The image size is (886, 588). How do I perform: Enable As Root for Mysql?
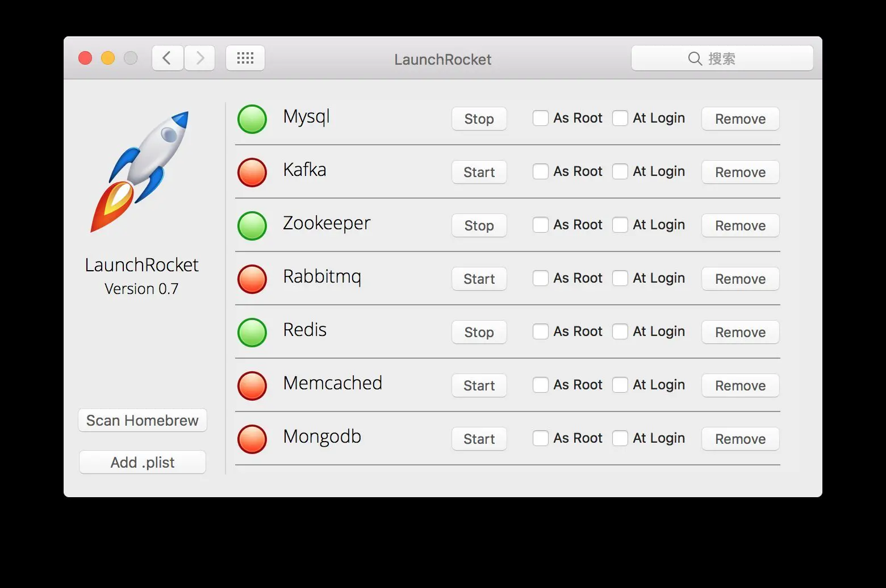pyautogui.click(x=540, y=118)
